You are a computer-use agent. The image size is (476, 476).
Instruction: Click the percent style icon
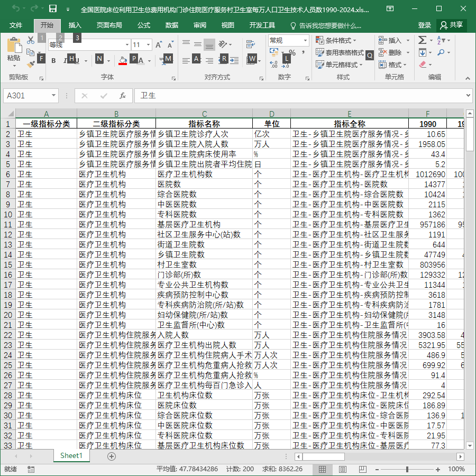point(292,52)
